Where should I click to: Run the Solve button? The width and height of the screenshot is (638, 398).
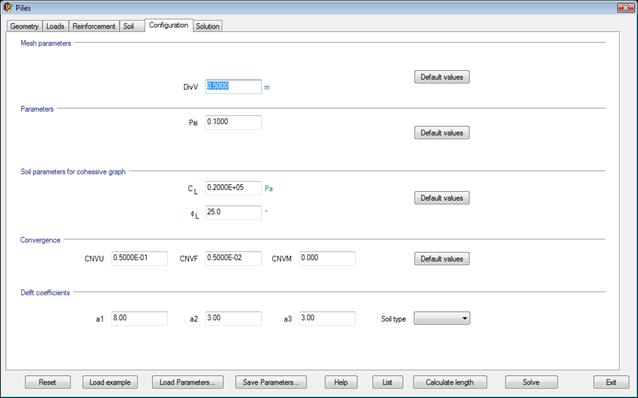tap(531, 382)
